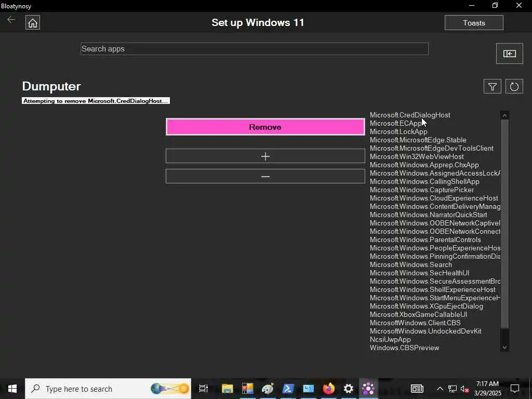The height and width of the screenshot is (399, 532).
Task: Select Microsoft.Windows.SecHealthUI entry
Action: [419, 273]
